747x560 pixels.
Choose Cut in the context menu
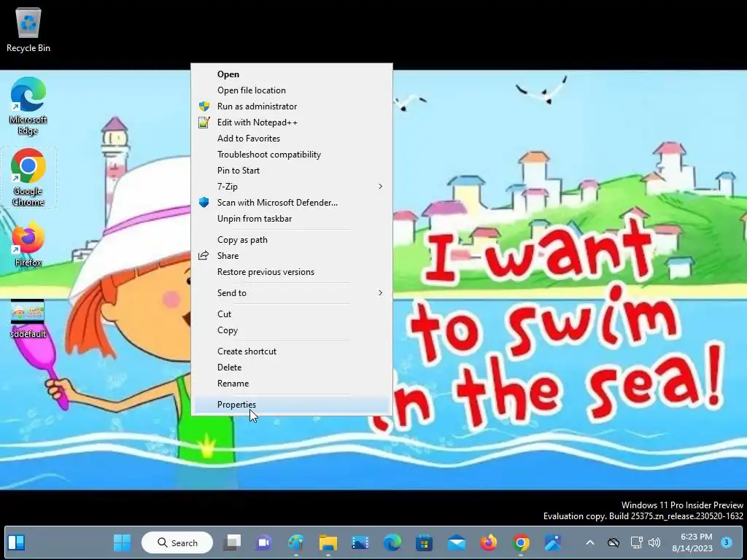pyautogui.click(x=292, y=314)
